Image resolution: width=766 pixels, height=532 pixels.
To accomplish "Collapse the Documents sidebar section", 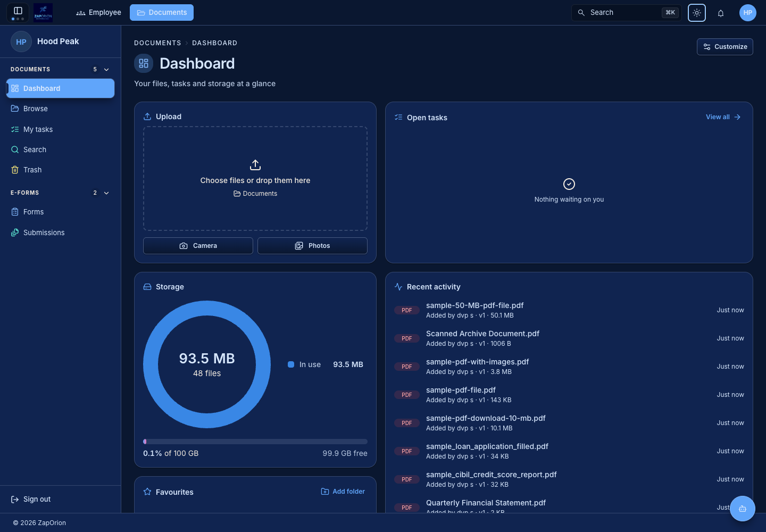I will click(106, 70).
